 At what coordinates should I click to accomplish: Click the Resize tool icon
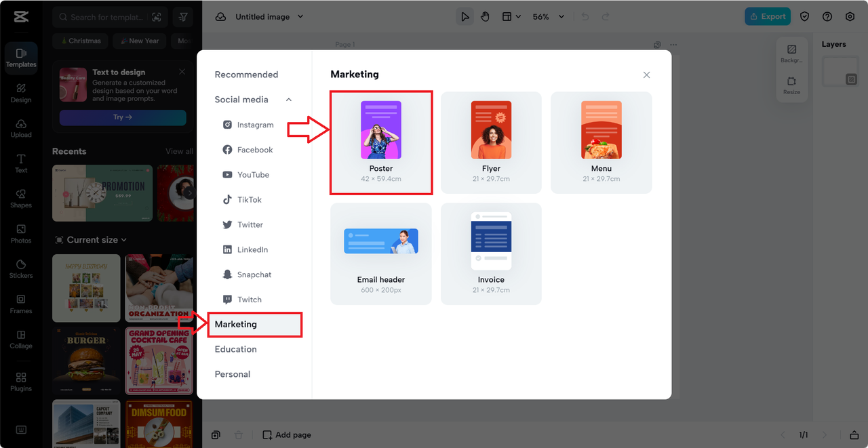point(791,85)
